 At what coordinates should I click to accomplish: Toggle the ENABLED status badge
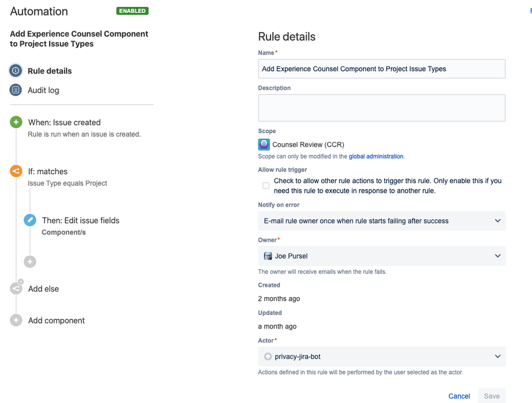coord(132,11)
